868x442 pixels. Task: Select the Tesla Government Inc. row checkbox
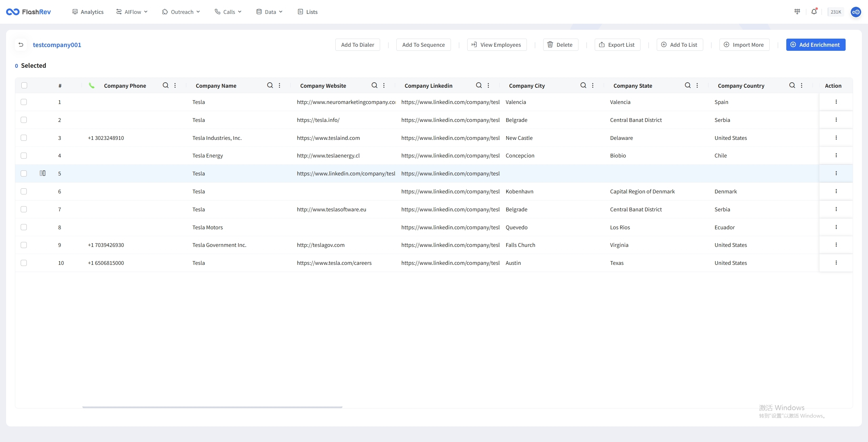coord(24,245)
